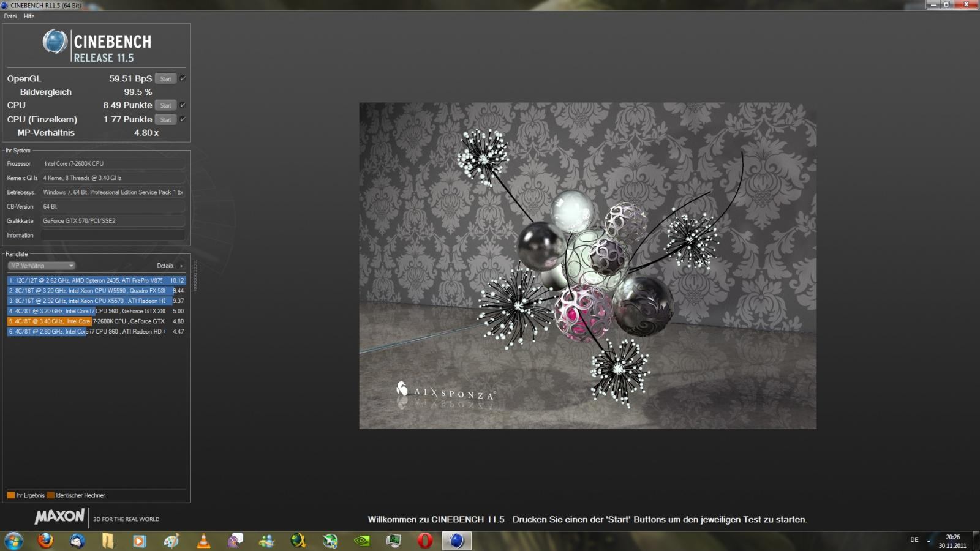The width and height of the screenshot is (980, 551).
Task: Click the DE input language indicator
Action: click(x=914, y=540)
